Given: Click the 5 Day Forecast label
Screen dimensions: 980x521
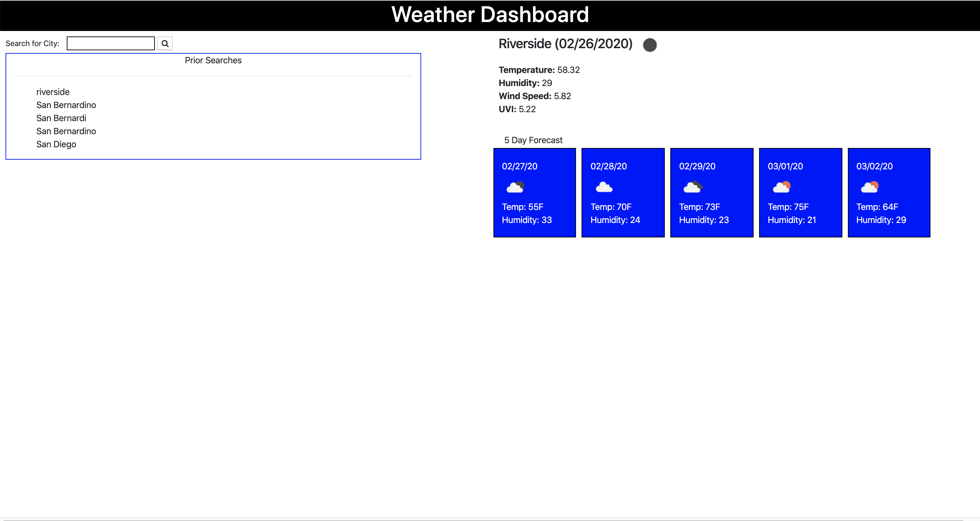Looking at the screenshot, I should coord(533,140).
